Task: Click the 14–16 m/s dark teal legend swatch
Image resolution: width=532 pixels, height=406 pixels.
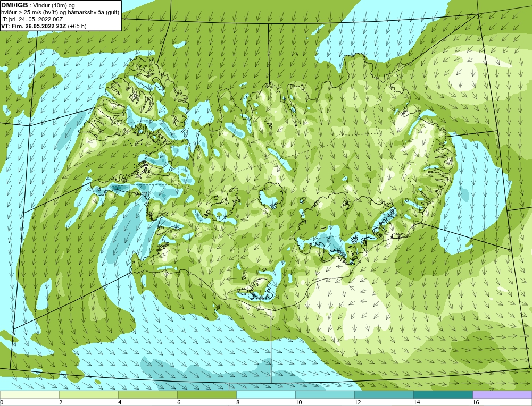Action: (443, 394)
